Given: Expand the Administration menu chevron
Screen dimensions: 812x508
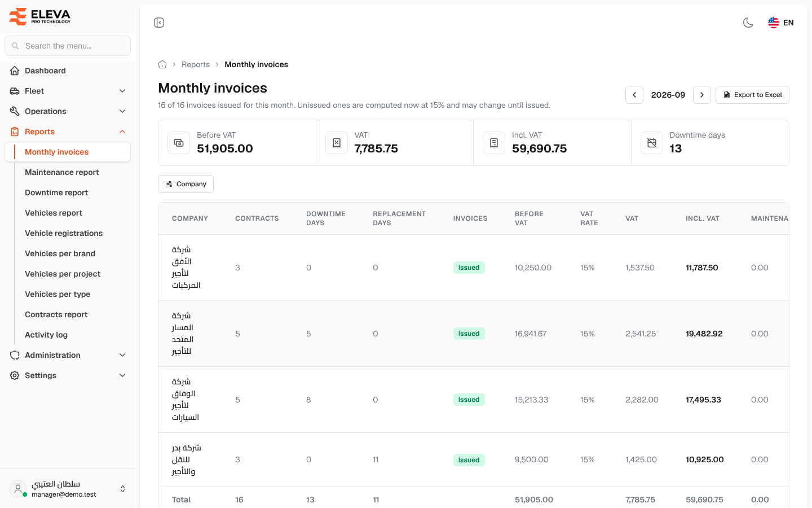Looking at the screenshot, I should pos(122,355).
